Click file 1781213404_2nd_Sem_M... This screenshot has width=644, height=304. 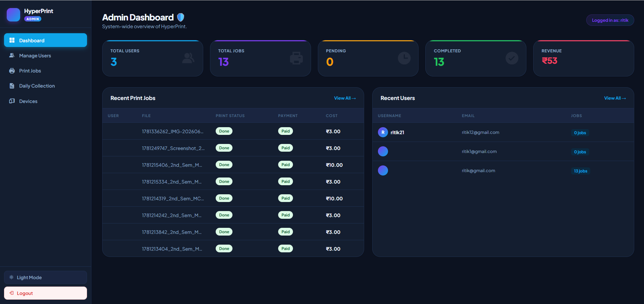(172, 249)
